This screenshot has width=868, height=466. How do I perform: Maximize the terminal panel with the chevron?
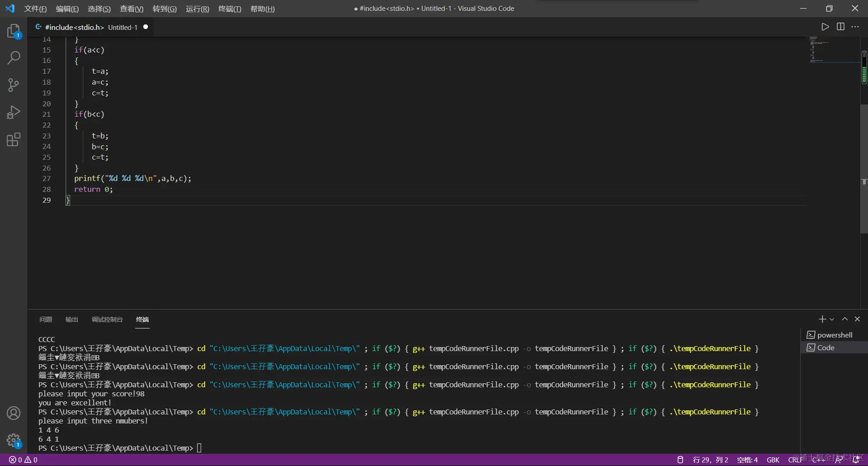[844, 319]
